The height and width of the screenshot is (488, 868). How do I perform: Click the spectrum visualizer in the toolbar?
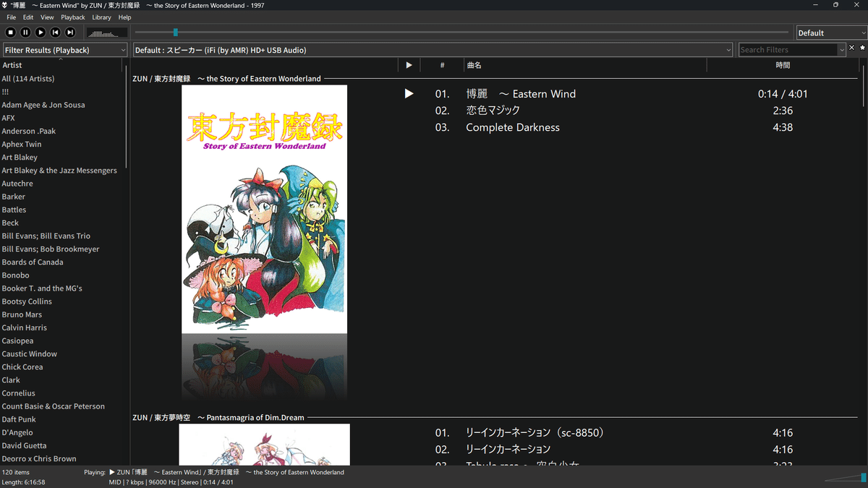coord(106,33)
